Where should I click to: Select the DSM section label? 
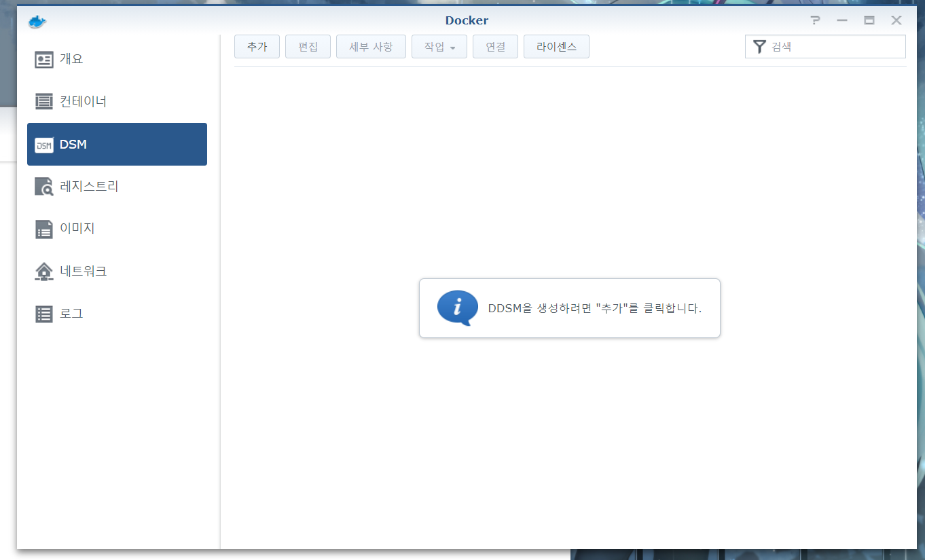[73, 144]
